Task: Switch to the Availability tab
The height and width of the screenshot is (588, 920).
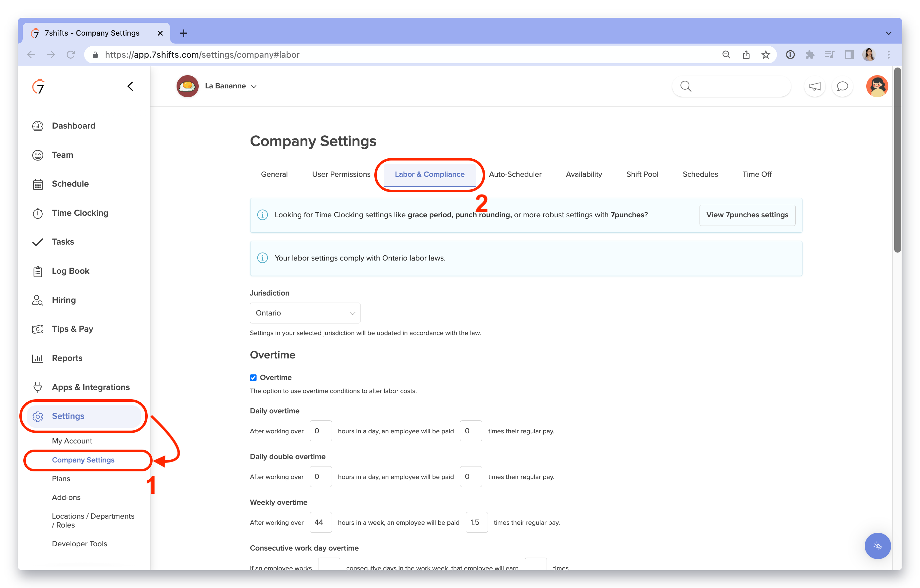Action: (x=583, y=174)
